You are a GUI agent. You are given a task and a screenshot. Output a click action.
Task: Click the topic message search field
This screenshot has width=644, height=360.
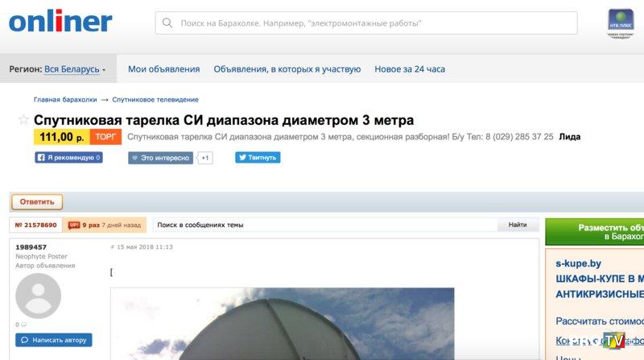(x=324, y=226)
